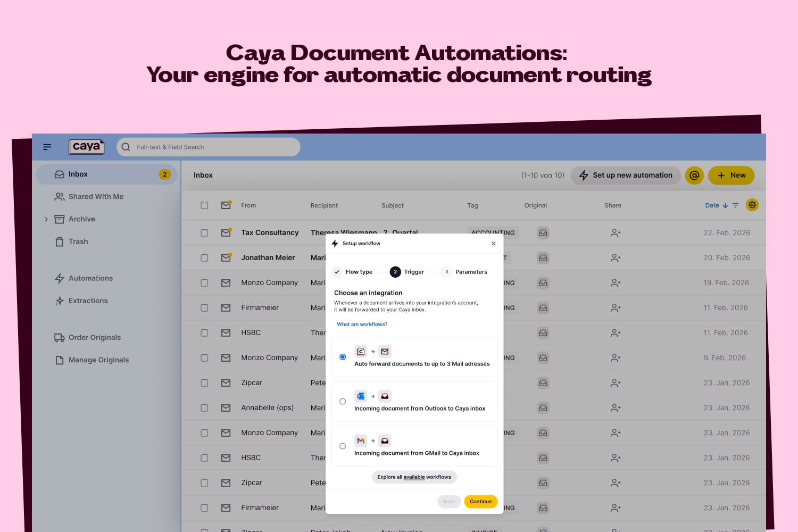
Task: Open the yellow table settings gear
Action: tap(752, 205)
